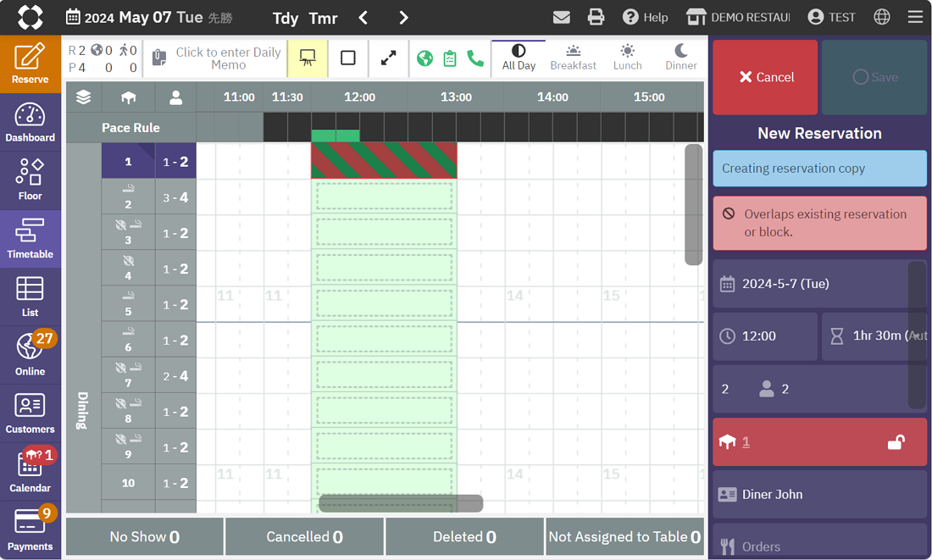This screenshot has width=932, height=560.
Task: Open the Dashboard from sidebar
Action: click(x=31, y=123)
